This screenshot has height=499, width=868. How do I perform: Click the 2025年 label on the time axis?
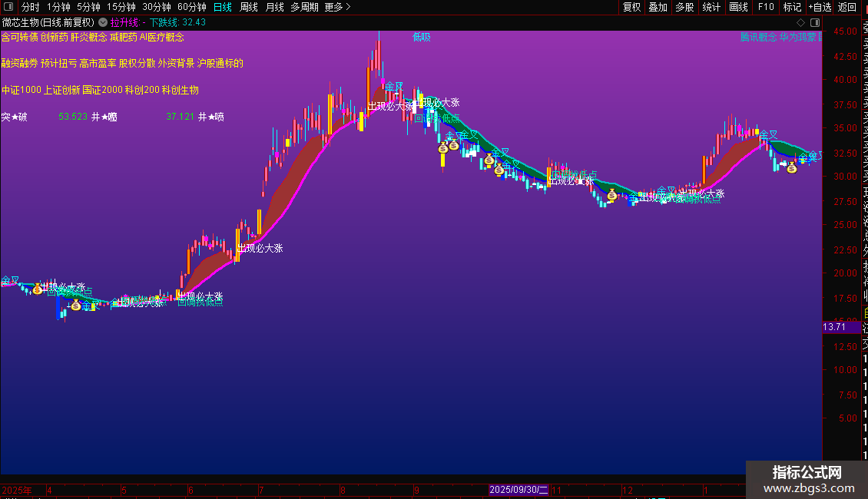[x=17, y=490]
